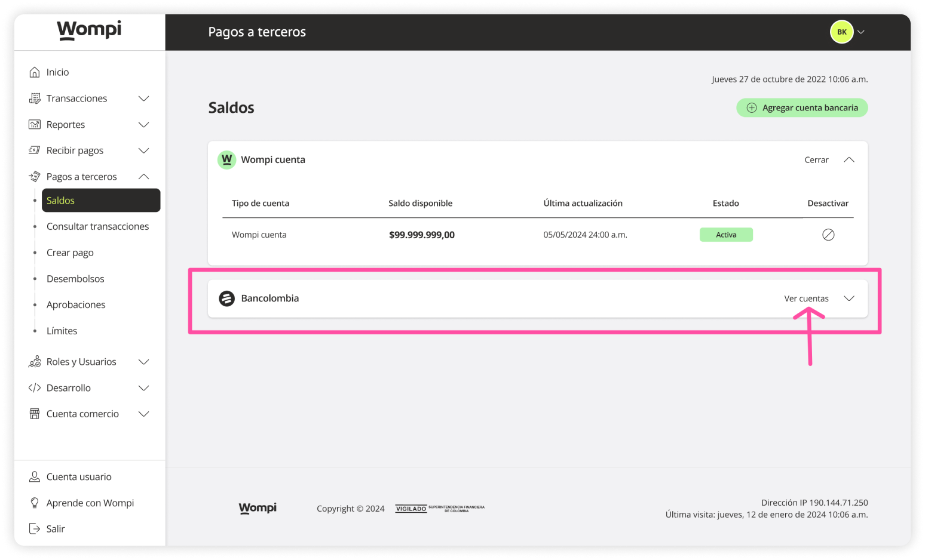
Task: Expand the Transacciones menu
Action: (143, 99)
